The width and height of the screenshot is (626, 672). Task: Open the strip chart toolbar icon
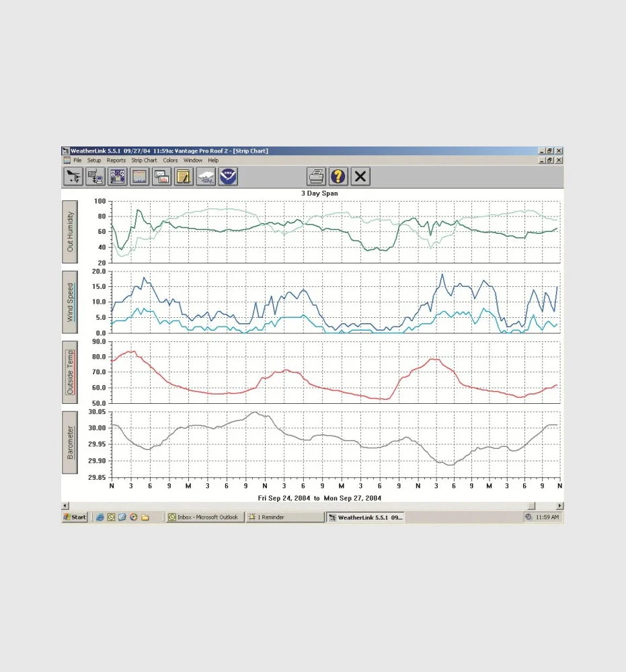coord(140,177)
